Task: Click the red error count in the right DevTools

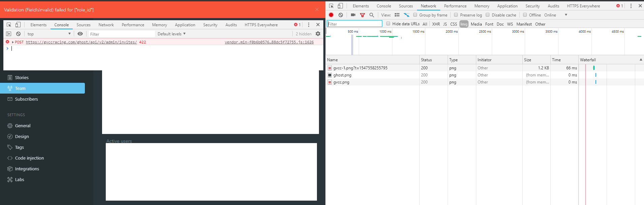Action: click(x=620, y=6)
